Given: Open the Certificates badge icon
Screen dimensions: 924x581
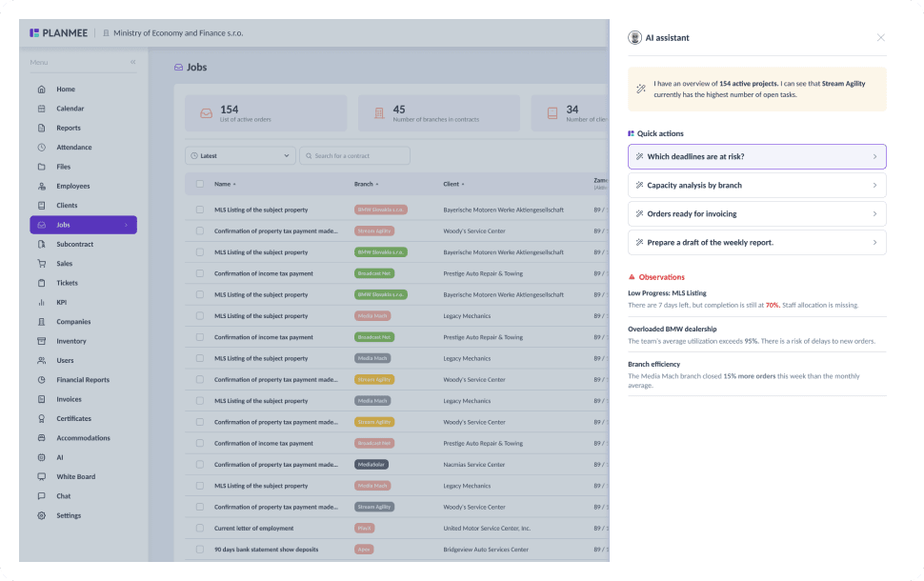Looking at the screenshot, I should [41, 418].
